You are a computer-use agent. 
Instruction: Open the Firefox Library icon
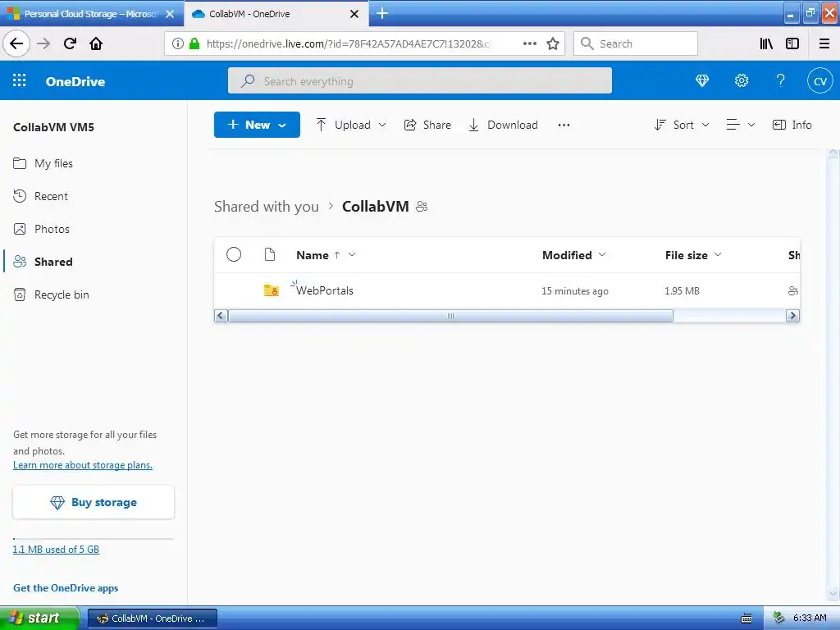[767, 43]
